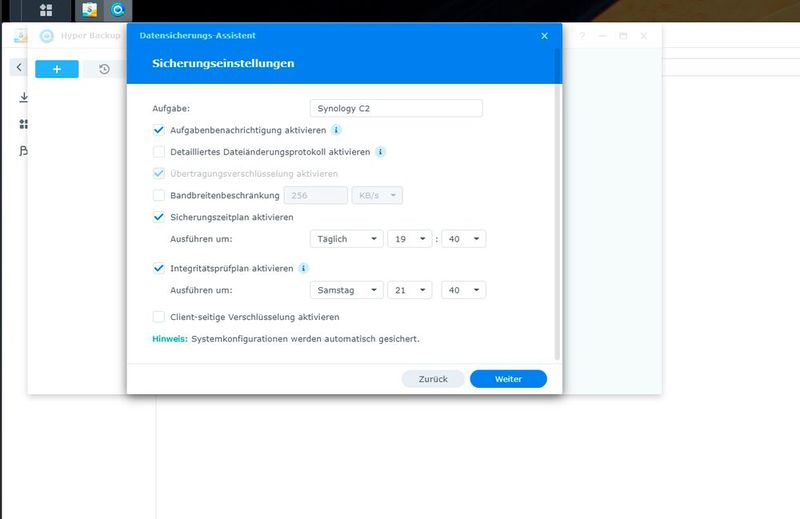Open help in the Hyper Backup window
The height and width of the screenshot is (519, 800).
(582, 36)
